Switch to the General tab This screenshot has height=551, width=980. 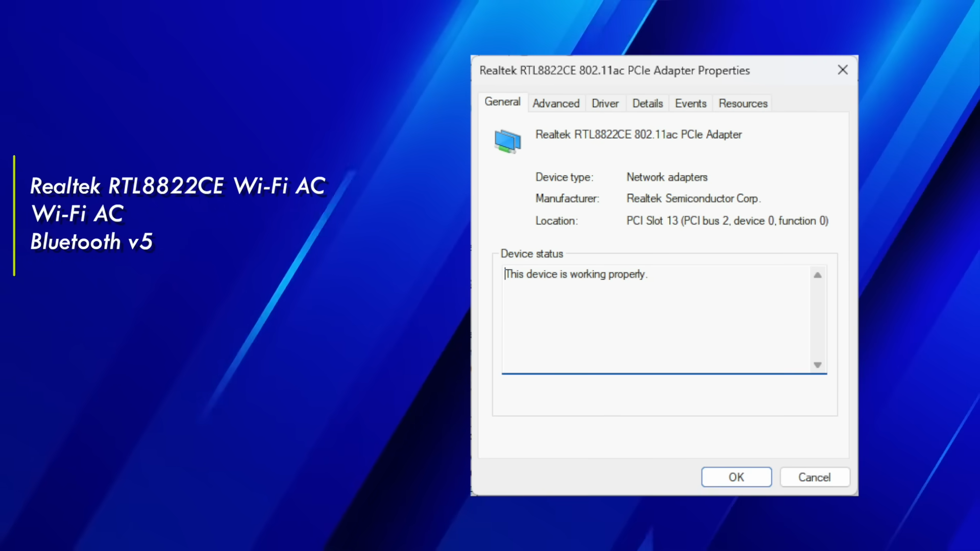pyautogui.click(x=502, y=102)
